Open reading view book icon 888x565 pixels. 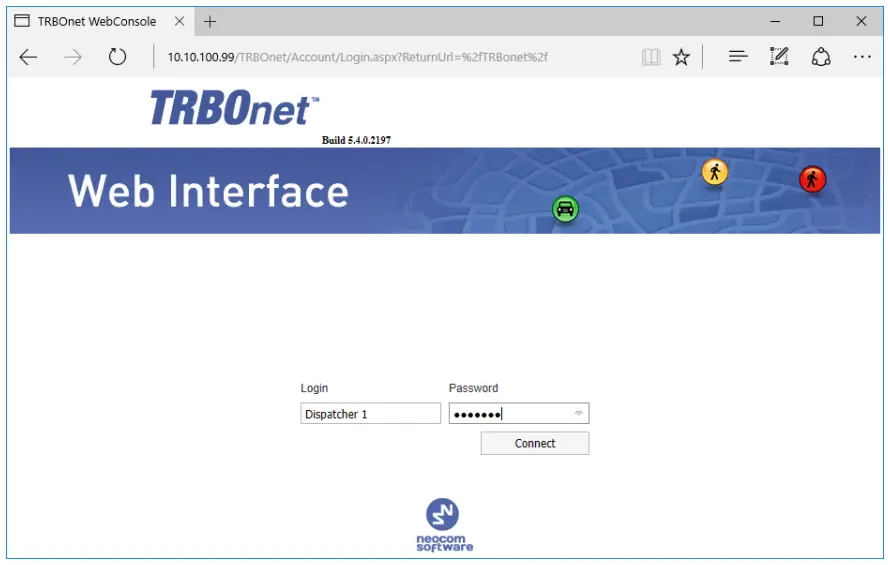click(651, 57)
